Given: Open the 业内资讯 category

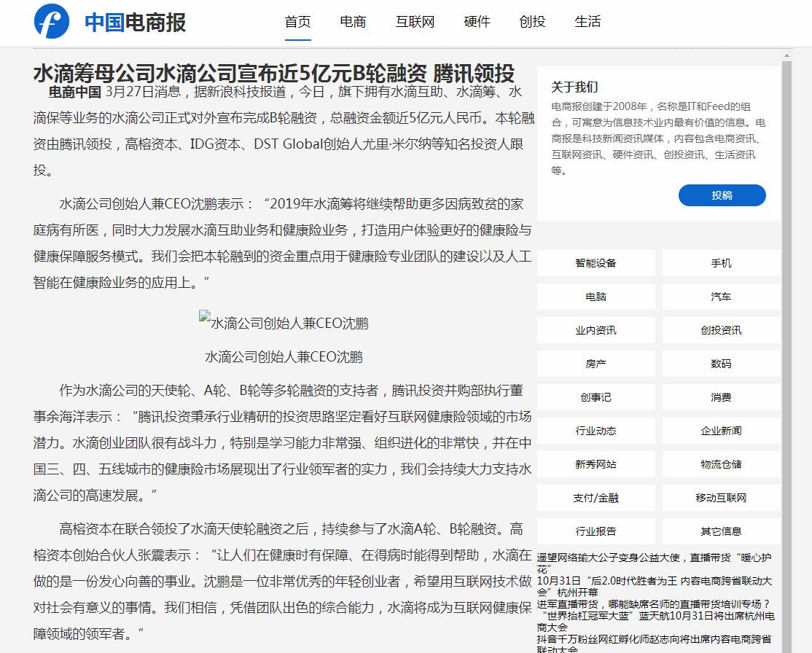Looking at the screenshot, I should (596, 330).
